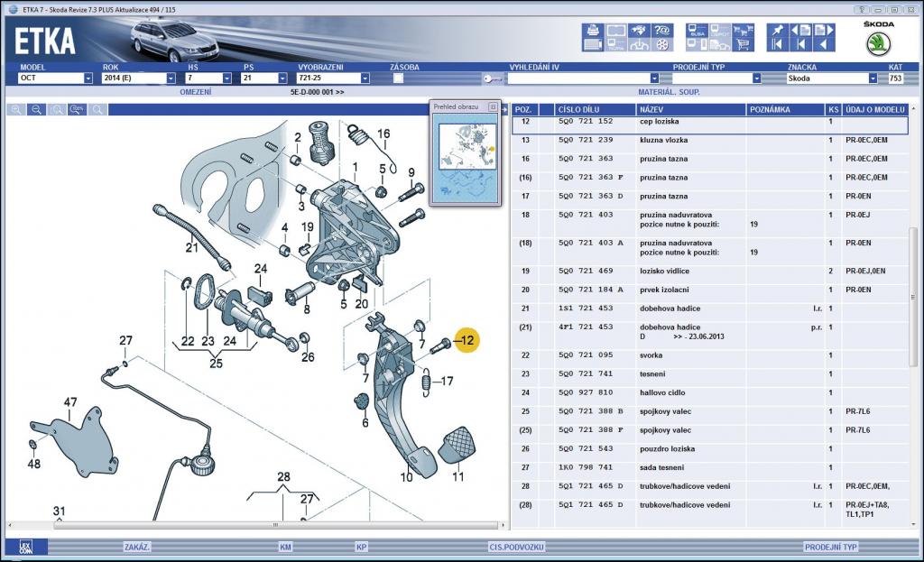Image resolution: width=924 pixels, height=562 pixels.
Task: Close the Prehled obrazu overview panel
Action: click(494, 107)
